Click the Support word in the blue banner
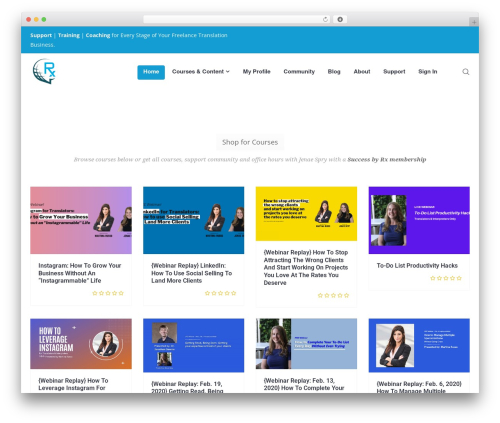Screen dimensions: 500x423 point(41,35)
